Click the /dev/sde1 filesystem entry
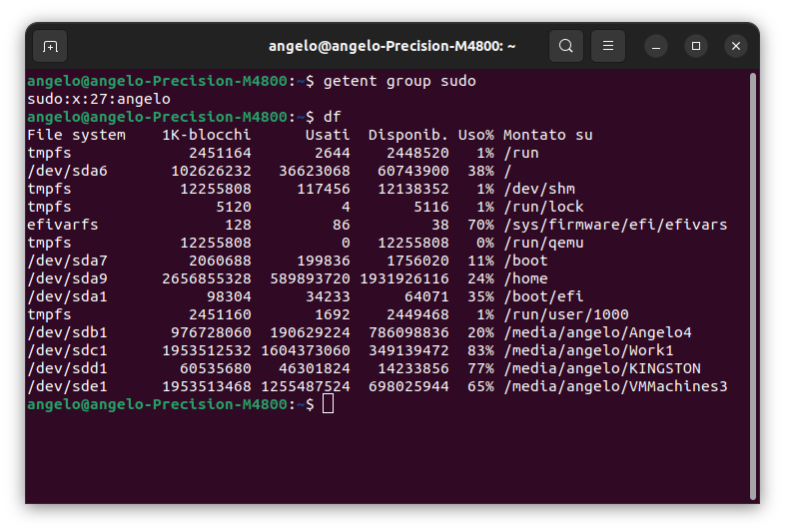The image size is (785, 532). [68, 387]
